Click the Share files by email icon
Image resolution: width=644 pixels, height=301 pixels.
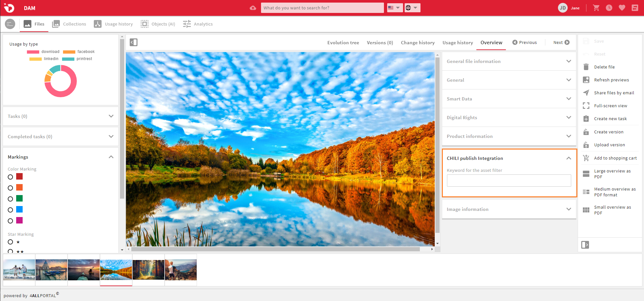tap(586, 93)
